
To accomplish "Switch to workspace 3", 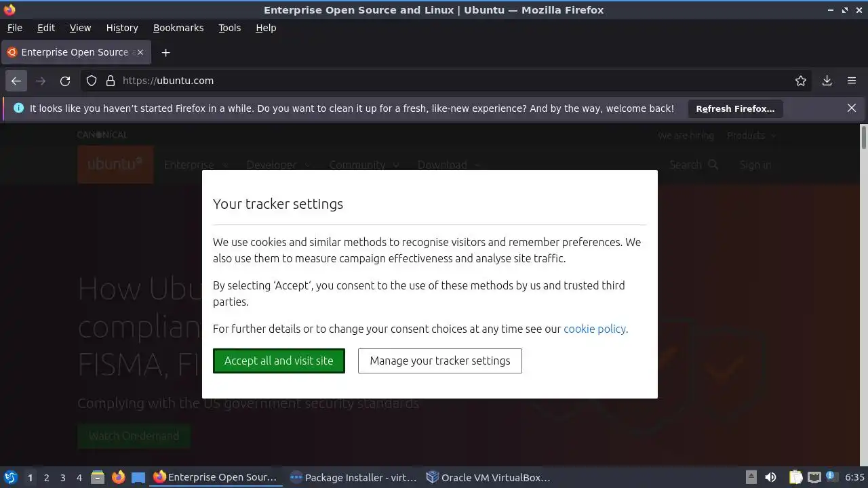I will coord(62,478).
